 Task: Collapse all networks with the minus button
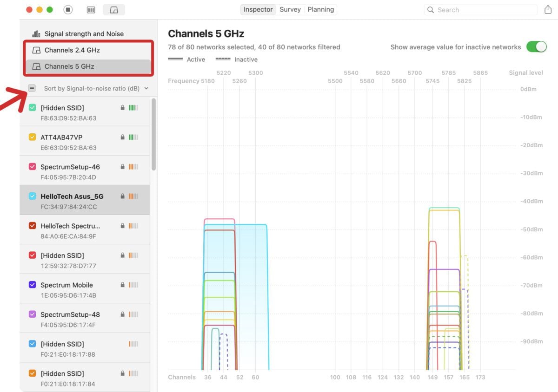point(31,88)
